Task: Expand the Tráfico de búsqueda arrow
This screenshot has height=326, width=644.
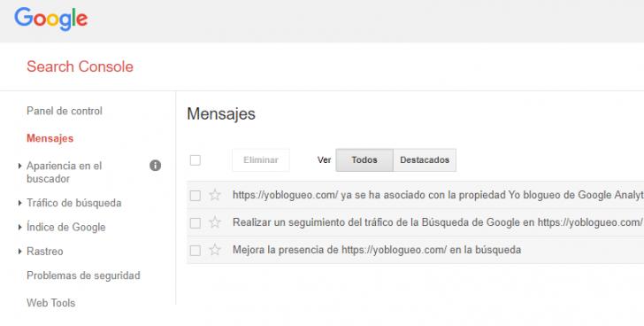Action: 19,203
